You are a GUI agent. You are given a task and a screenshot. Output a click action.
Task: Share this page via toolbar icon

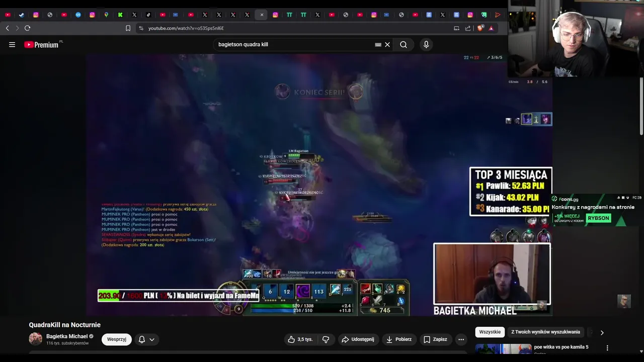pos(468,28)
